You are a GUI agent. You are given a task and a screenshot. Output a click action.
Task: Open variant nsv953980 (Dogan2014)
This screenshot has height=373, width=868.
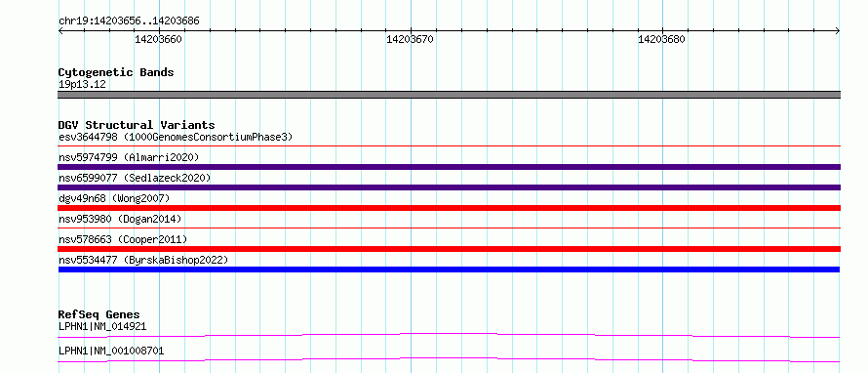click(x=120, y=219)
